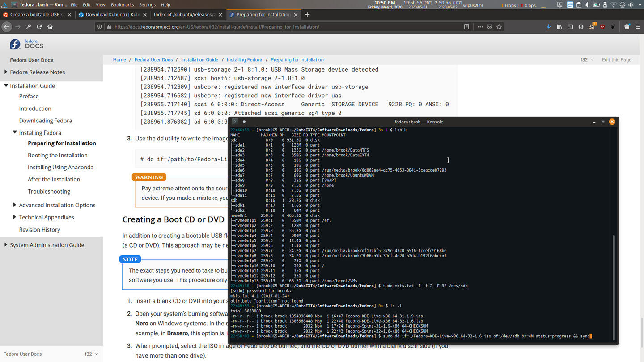The width and height of the screenshot is (644, 362).
Task: Save page to Pocket
Action: [490, 27]
